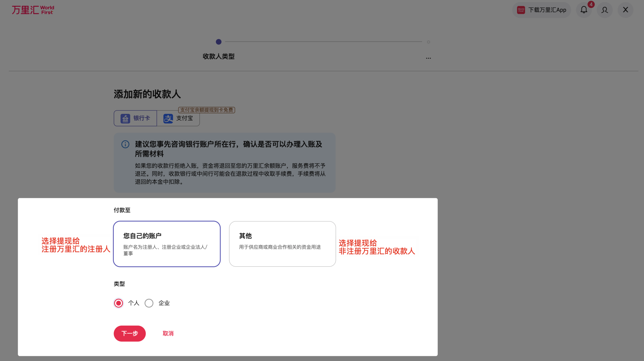
Task: Select the 企业 radio button
Action: coord(149,303)
